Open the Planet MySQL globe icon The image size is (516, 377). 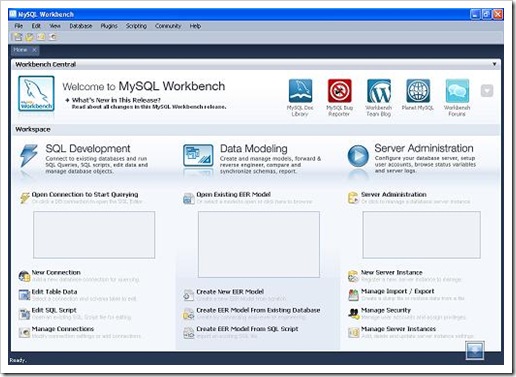click(418, 91)
